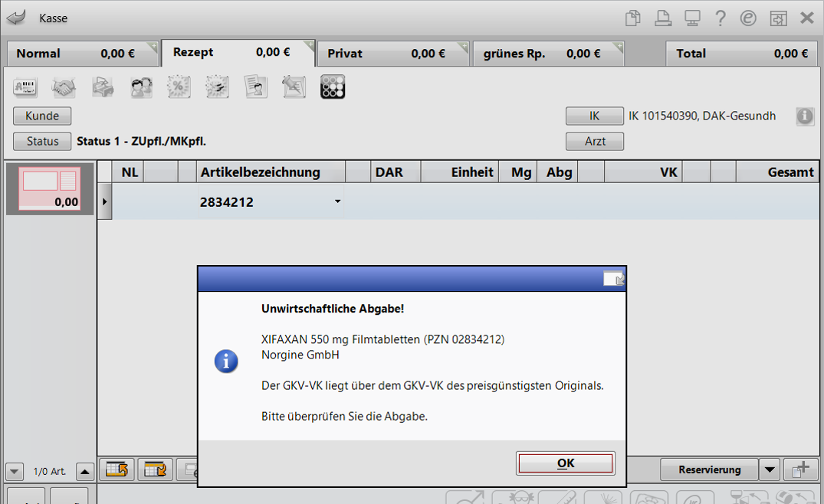The image size is (824, 504).
Task: Click the blue info icon in dialog
Action: coord(226,362)
